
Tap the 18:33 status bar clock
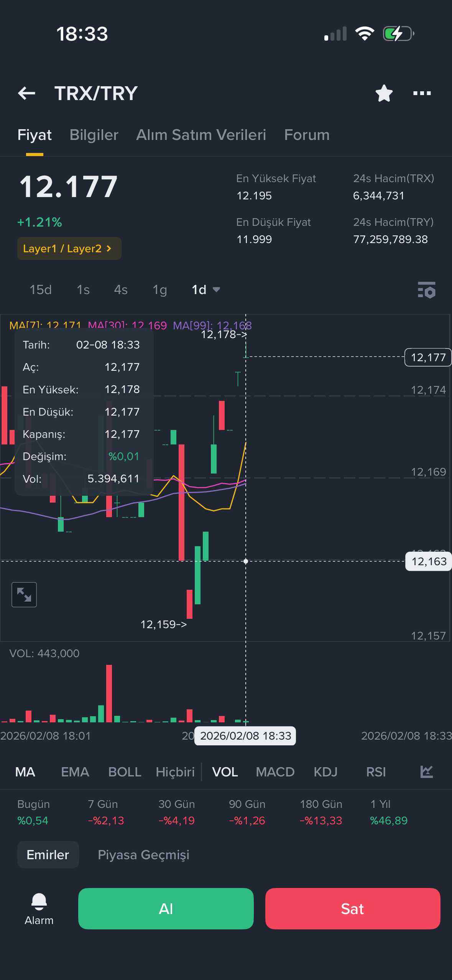(82, 34)
